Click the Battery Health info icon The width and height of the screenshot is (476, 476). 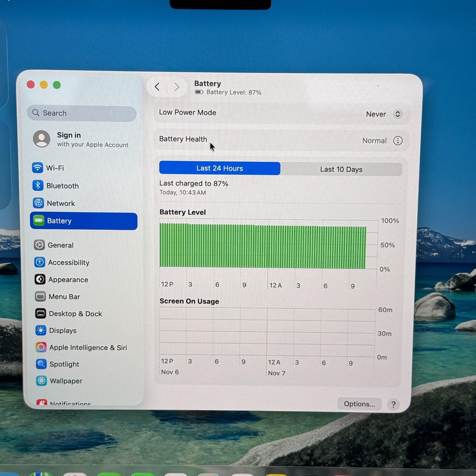point(398,141)
